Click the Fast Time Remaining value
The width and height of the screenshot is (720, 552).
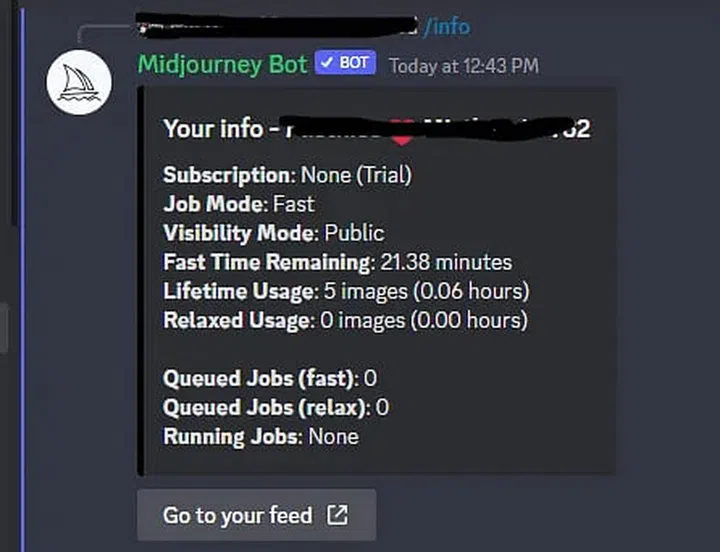(445, 262)
